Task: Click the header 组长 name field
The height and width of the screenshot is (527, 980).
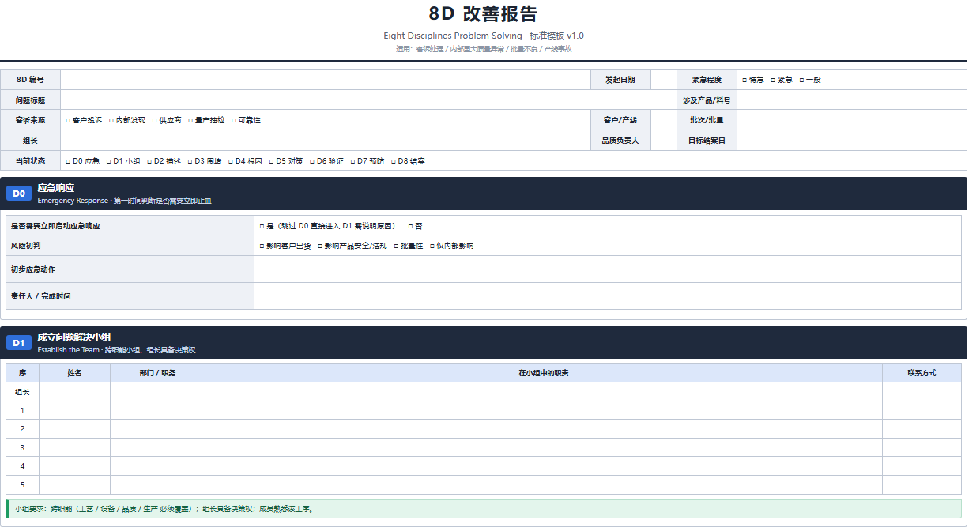Action: [326, 141]
